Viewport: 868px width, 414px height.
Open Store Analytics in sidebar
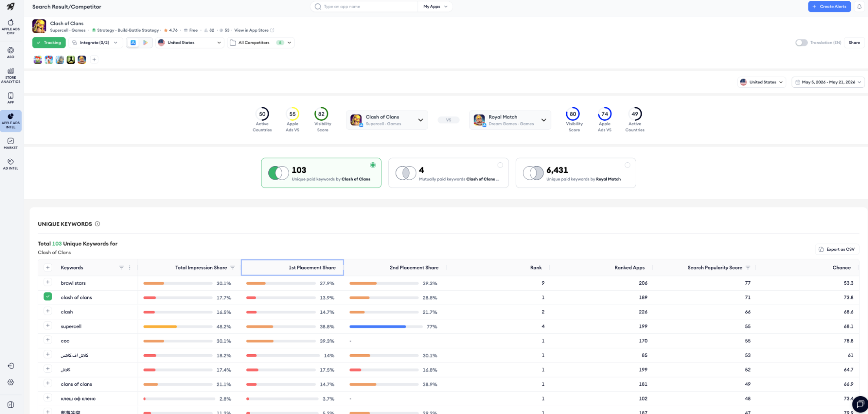tap(10, 75)
